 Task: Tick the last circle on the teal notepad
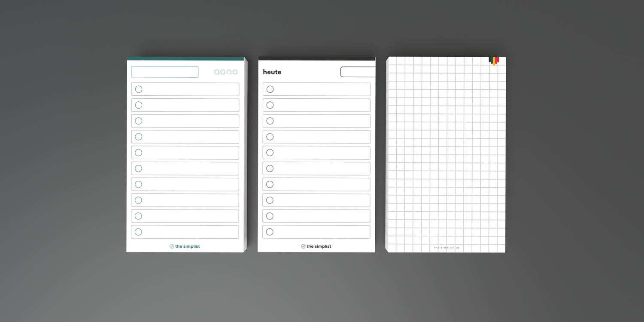click(138, 232)
